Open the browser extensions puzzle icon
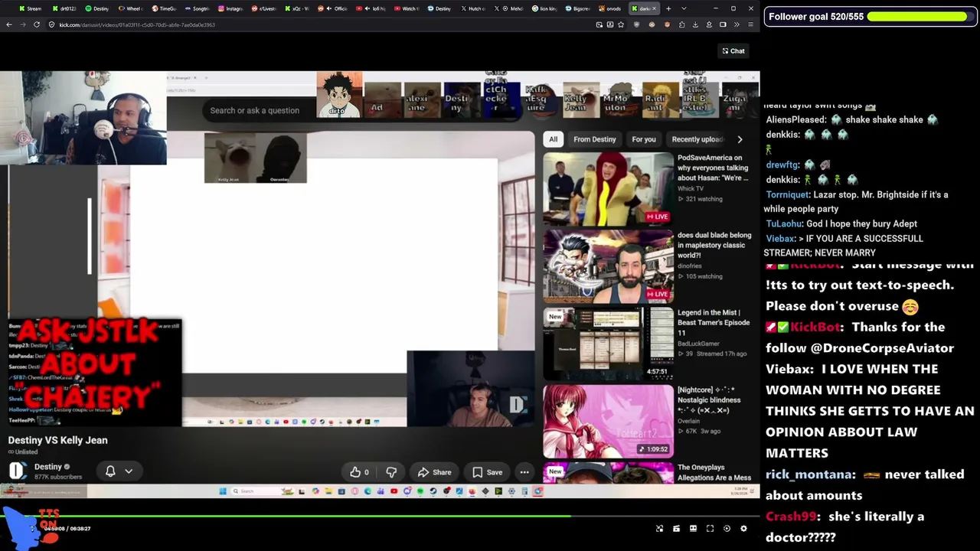 click(681, 24)
